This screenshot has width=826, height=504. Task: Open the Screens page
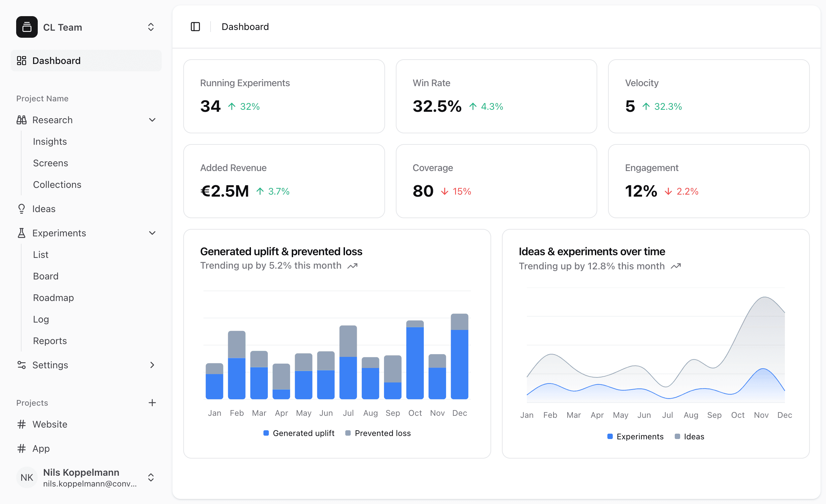51,163
